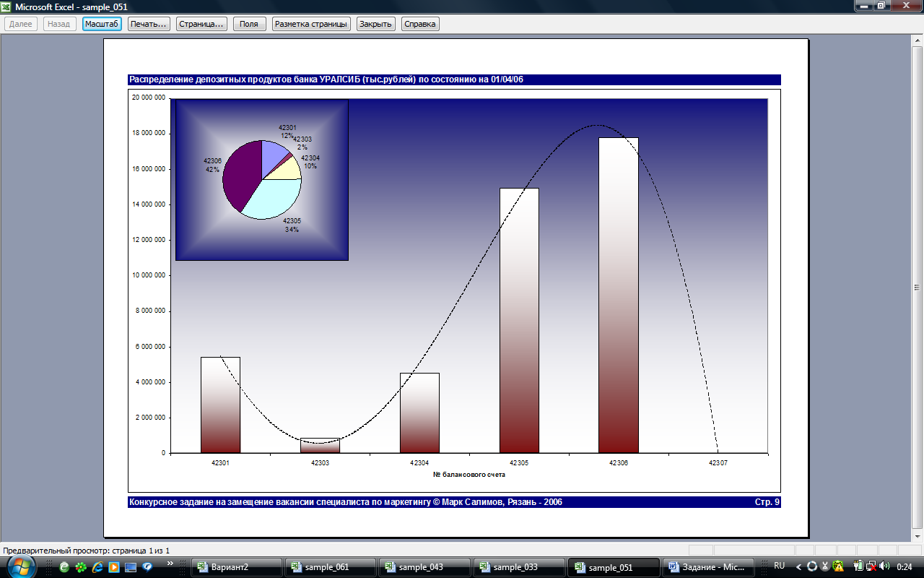Viewport: 924px width, 578px height.
Task: Click the small 42303 bar
Action: point(320,446)
